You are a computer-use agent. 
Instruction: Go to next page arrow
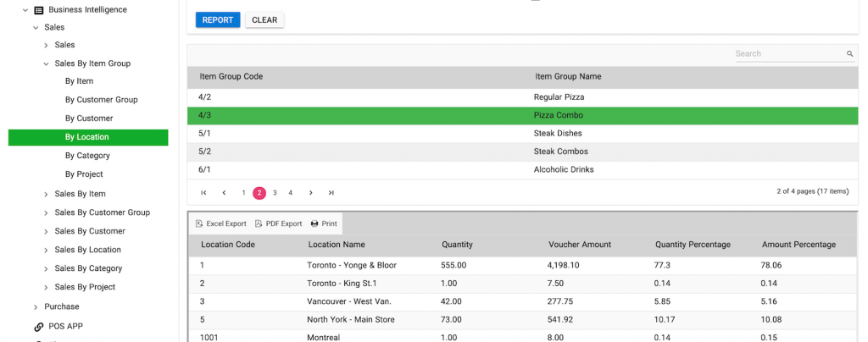pyautogui.click(x=311, y=193)
